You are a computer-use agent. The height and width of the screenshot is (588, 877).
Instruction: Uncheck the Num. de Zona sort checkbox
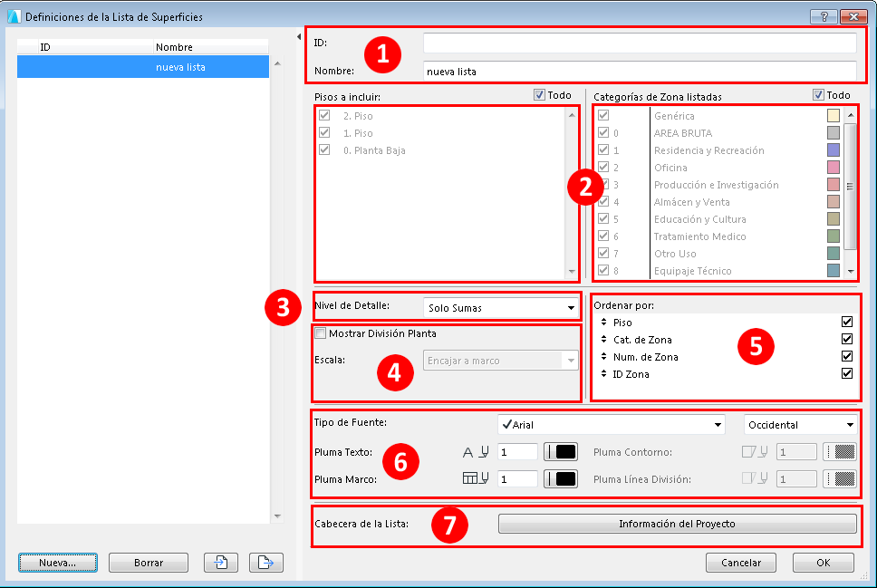[847, 356]
